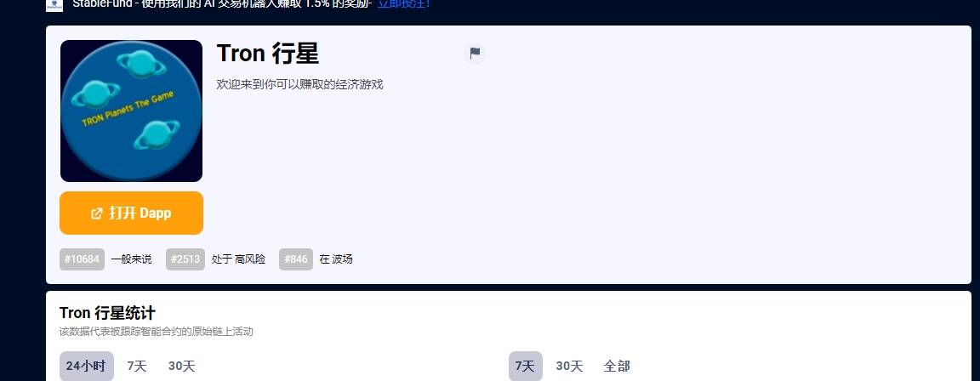Select the 24小时 time range tab
Image resolution: width=980 pixels, height=381 pixels.
click(86, 366)
